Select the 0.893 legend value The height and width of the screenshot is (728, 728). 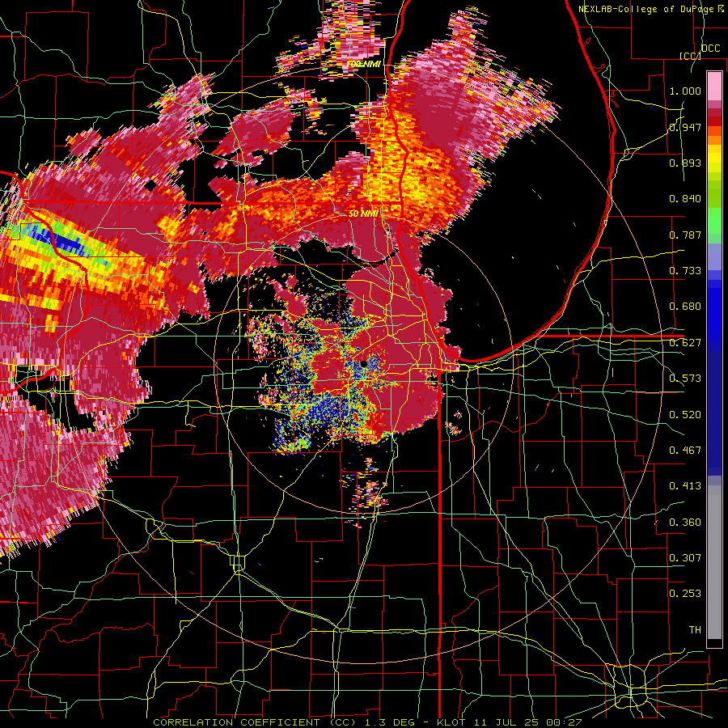point(685,163)
